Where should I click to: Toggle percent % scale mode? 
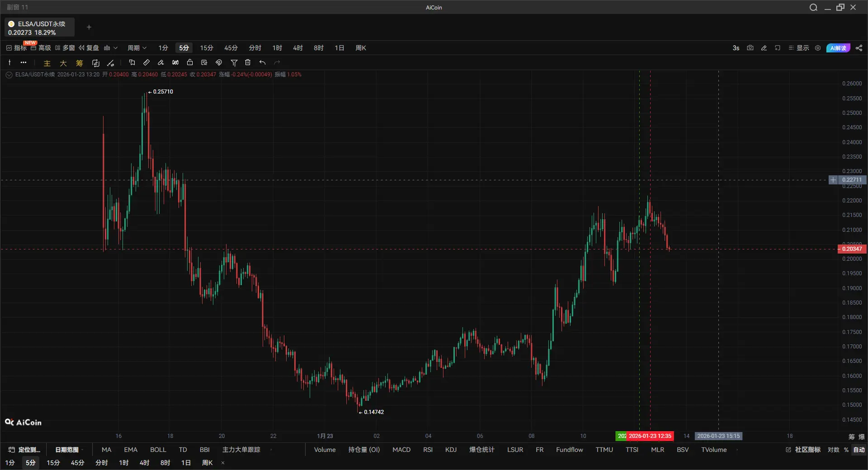846,450
